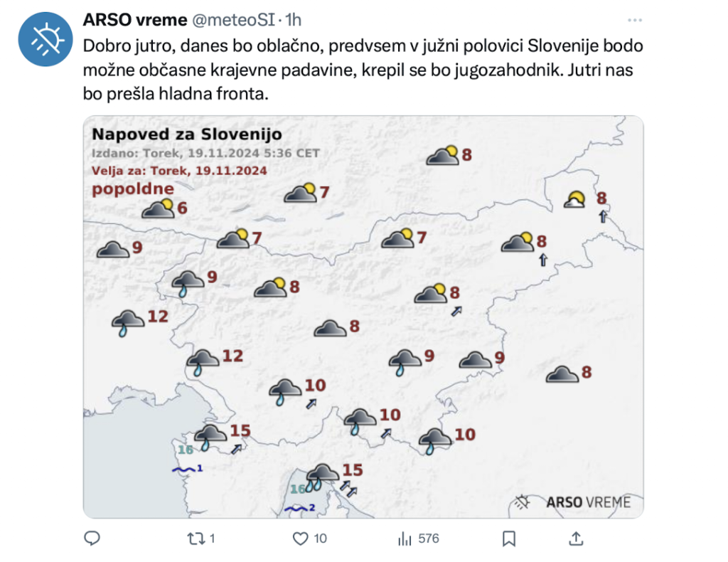Open the reply comment icon
The height and width of the screenshot is (562, 728).
coord(92,539)
